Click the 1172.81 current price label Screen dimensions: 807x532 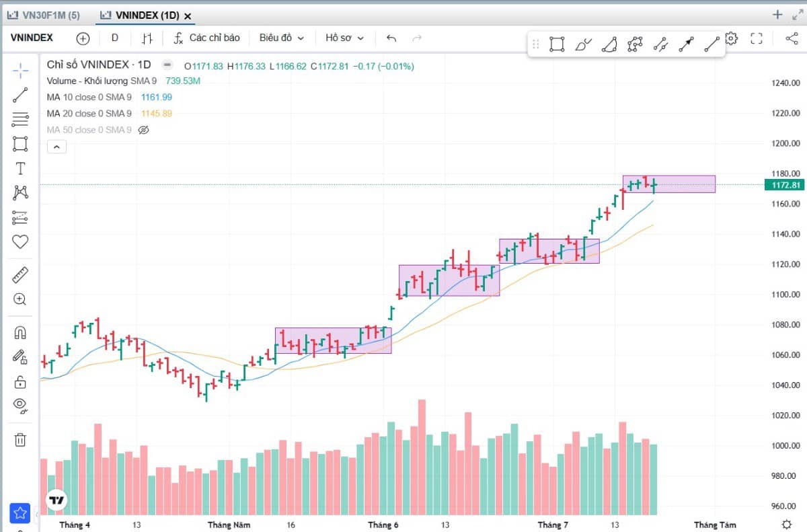pyautogui.click(x=784, y=185)
